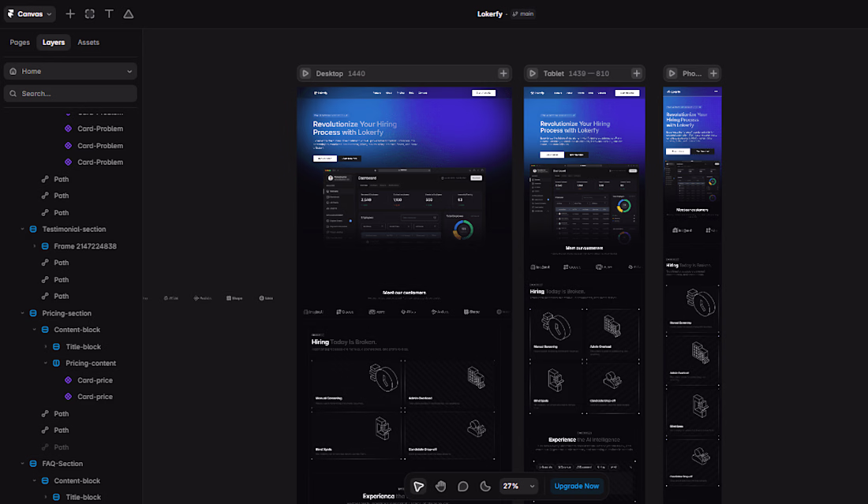Click the plus Insert icon in top toolbar

70,14
